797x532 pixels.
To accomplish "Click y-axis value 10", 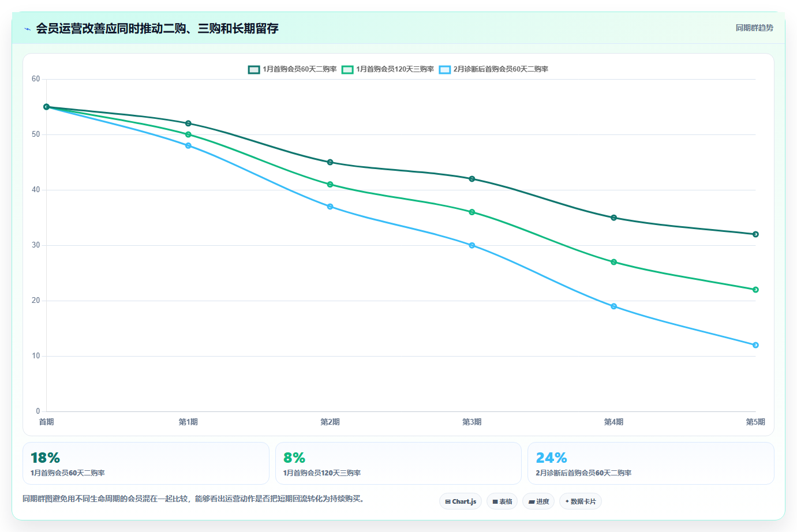I will (36, 356).
